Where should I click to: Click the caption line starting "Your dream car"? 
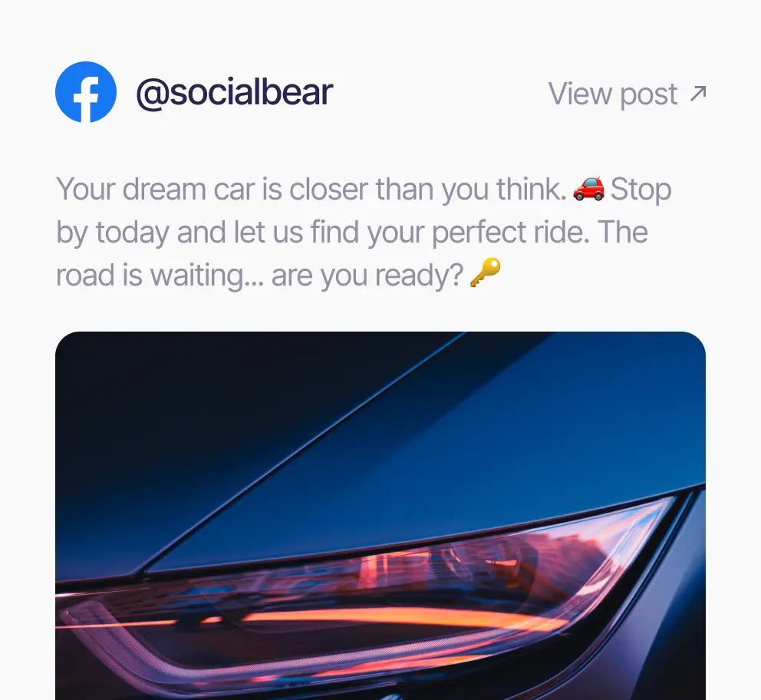point(364,189)
